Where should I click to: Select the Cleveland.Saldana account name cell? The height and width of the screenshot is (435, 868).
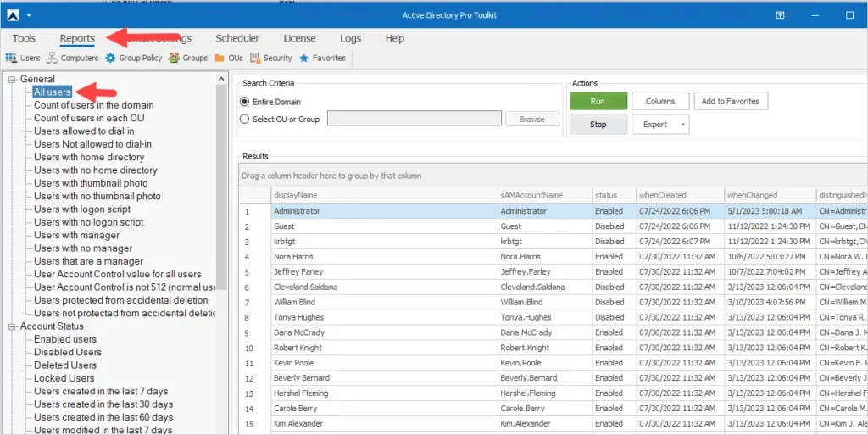coord(545,287)
